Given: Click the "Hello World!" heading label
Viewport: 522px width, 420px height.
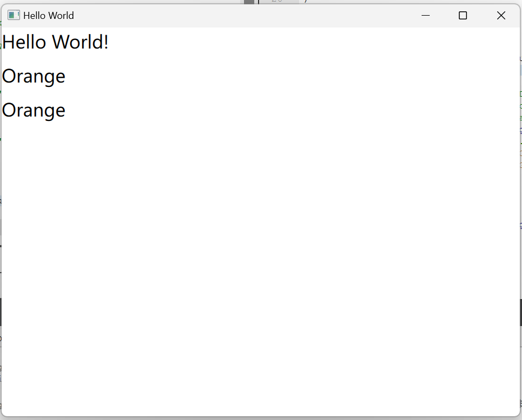Looking at the screenshot, I should point(55,42).
